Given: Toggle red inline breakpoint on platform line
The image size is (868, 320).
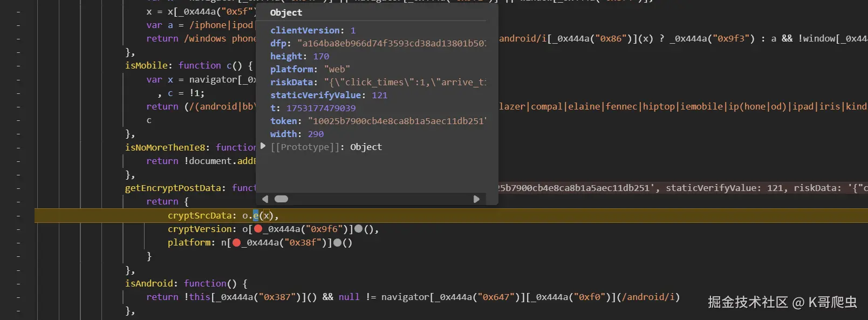Looking at the screenshot, I should pos(236,243).
